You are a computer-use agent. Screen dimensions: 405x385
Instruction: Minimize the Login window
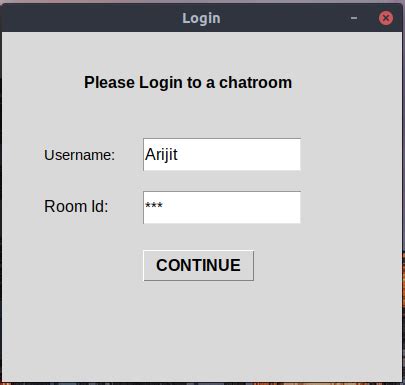tap(354, 18)
